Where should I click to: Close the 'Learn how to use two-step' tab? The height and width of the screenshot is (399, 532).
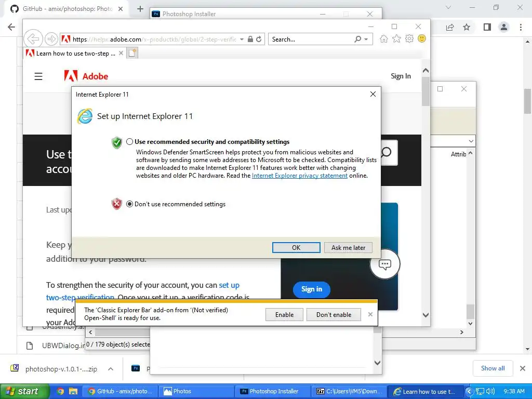[121, 54]
